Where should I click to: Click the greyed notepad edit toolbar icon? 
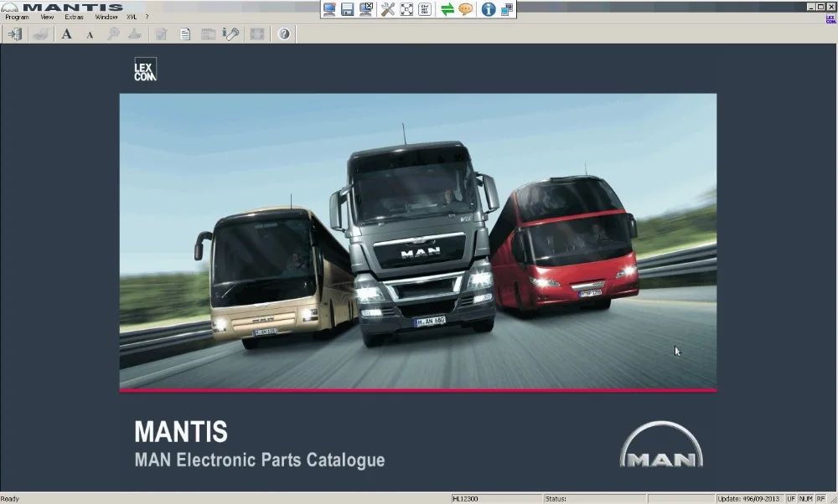click(x=162, y=34)
